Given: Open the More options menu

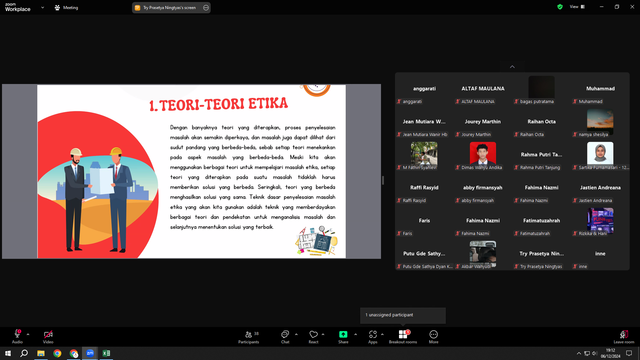Looking at the screenshot, I should (433, 337).
